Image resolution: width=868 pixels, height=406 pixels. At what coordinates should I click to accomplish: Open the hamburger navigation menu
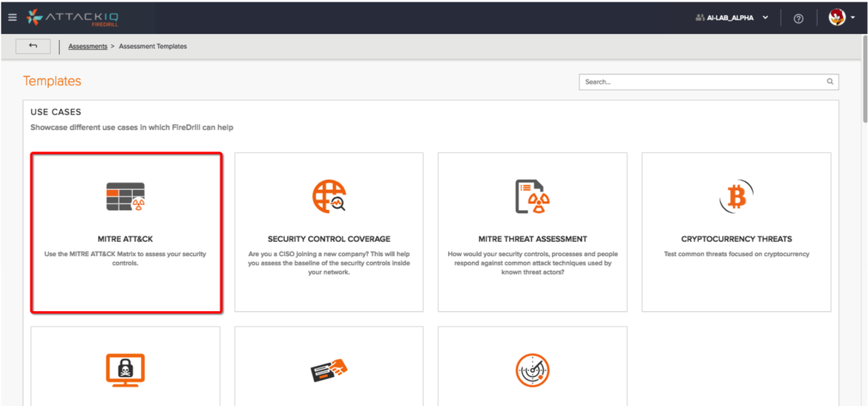(x=13, y=18)
